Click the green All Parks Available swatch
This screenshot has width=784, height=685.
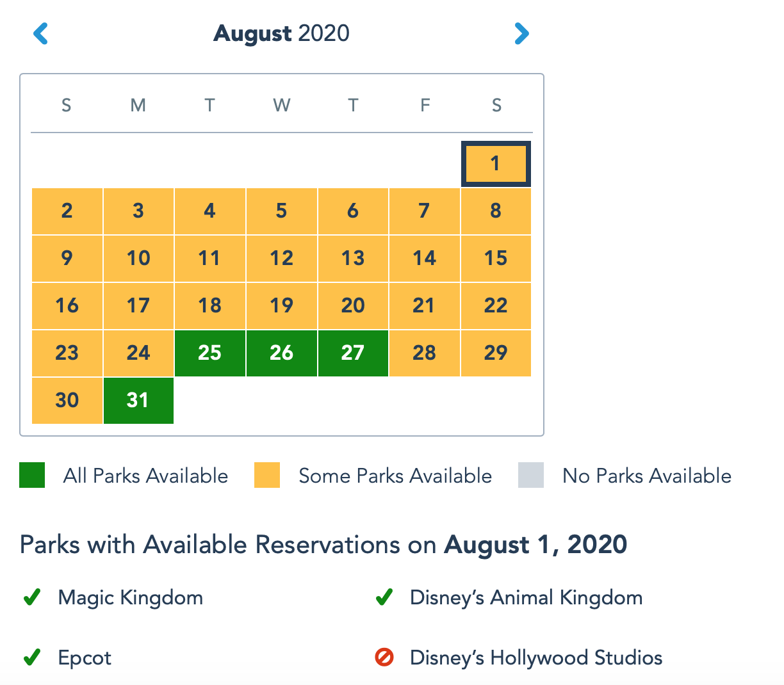click(x=32, y=475)
